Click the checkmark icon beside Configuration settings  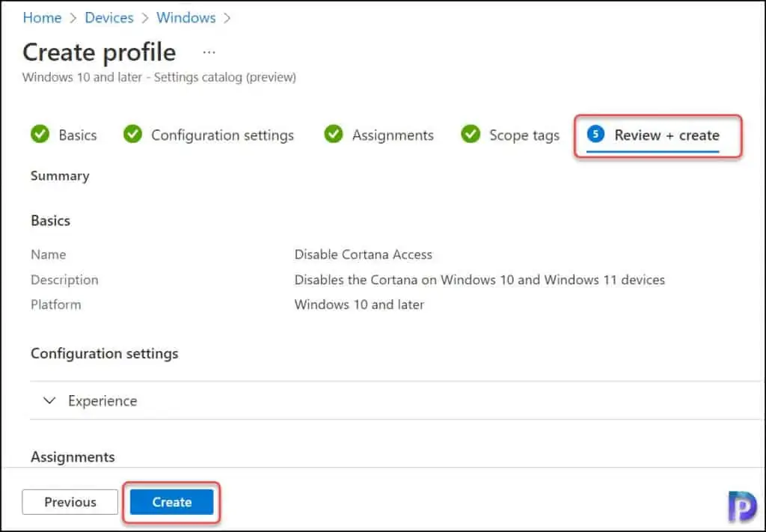point(132,134)
